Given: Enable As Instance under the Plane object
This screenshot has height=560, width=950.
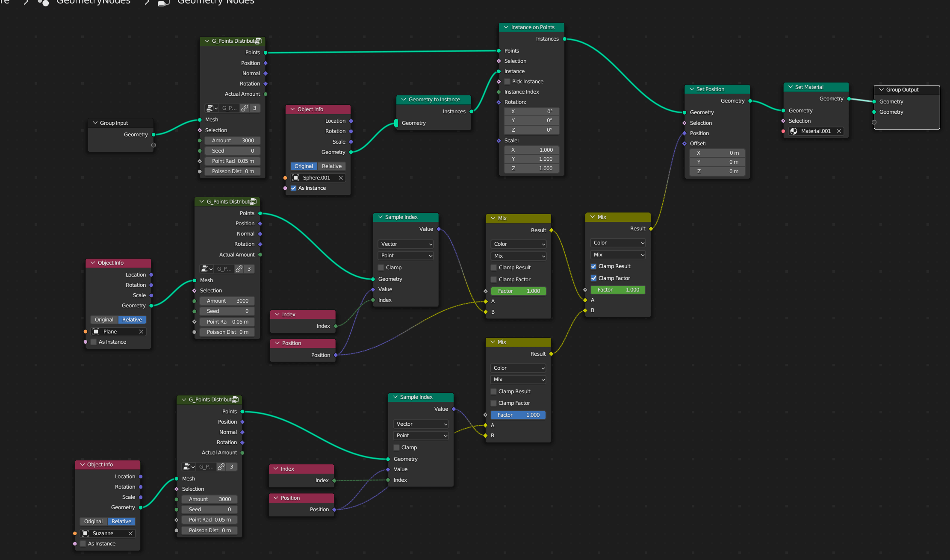Looking at the screenshot, I should (94, 342).
